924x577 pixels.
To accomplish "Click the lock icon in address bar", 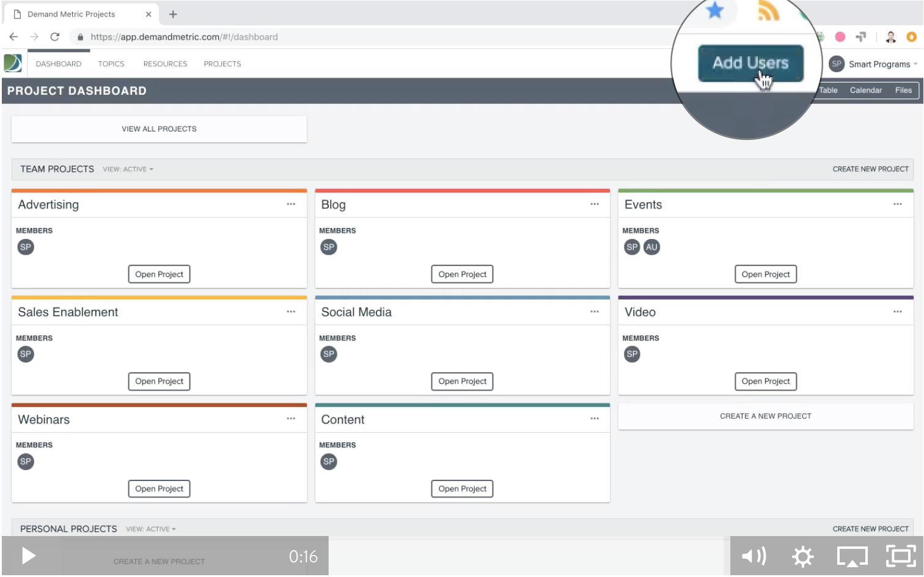I will pos(80,37).
